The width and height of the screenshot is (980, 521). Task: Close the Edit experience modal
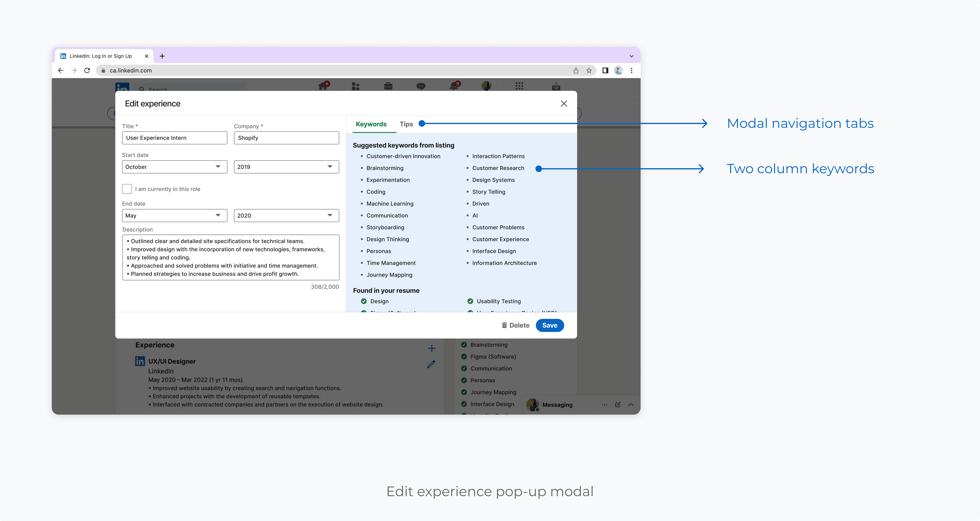pyautogui.click(x=564, y=103)
